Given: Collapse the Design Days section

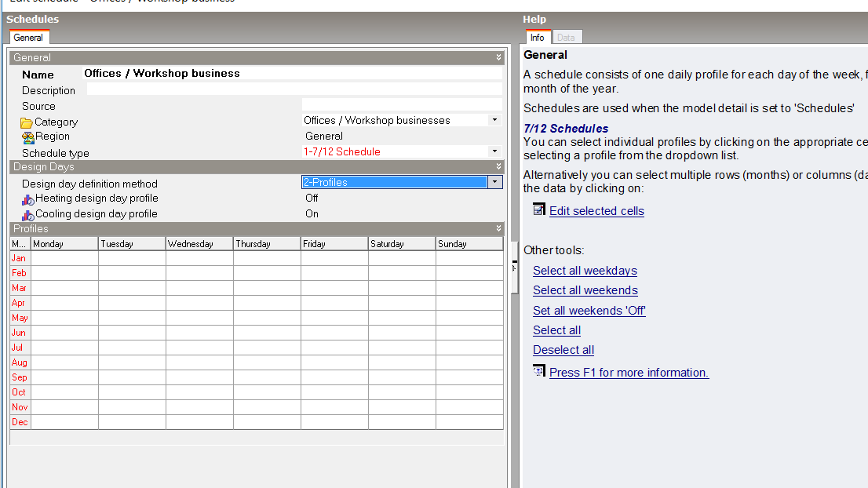Looking at the screenshot, I should click(x=498, y=166).
